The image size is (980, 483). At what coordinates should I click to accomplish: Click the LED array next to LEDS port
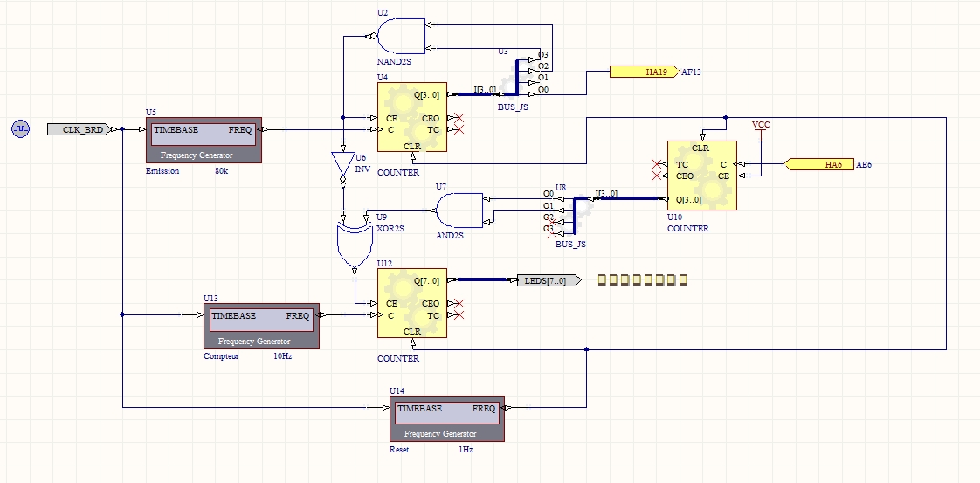coord(642,280)
